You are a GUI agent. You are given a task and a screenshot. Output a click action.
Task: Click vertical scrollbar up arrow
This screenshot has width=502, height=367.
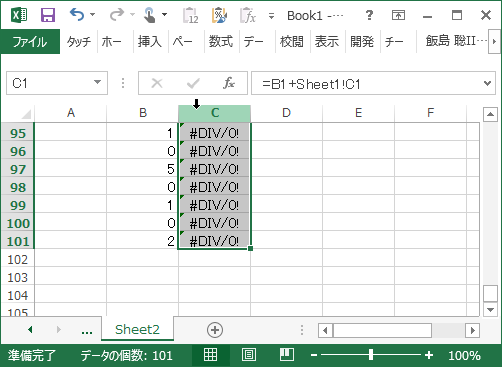click(490, 114)
